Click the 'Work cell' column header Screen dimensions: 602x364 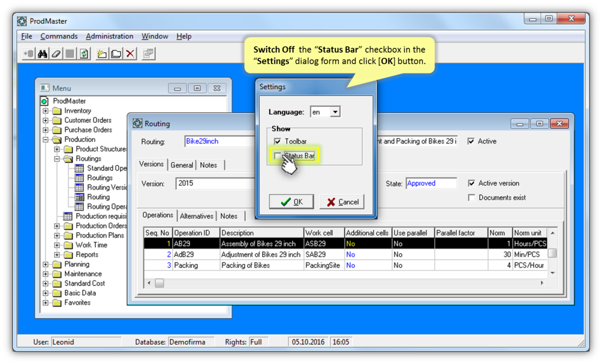[x=323, y=232]
